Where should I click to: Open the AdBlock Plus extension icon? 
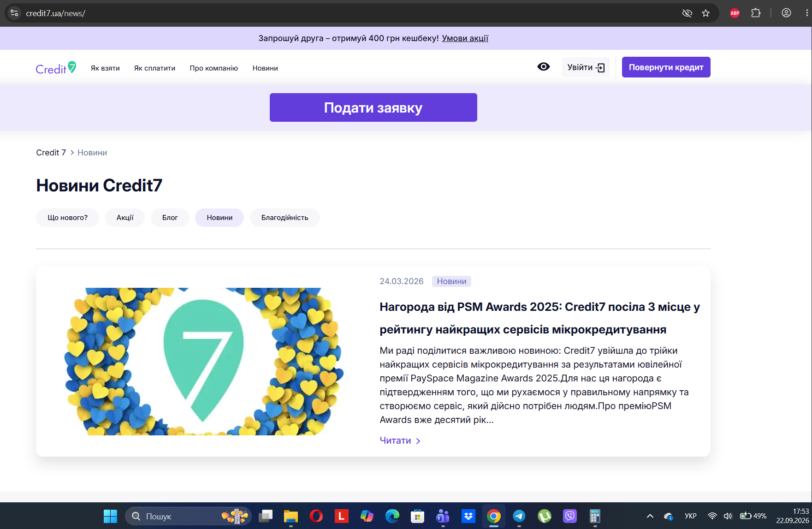point(735,13)
